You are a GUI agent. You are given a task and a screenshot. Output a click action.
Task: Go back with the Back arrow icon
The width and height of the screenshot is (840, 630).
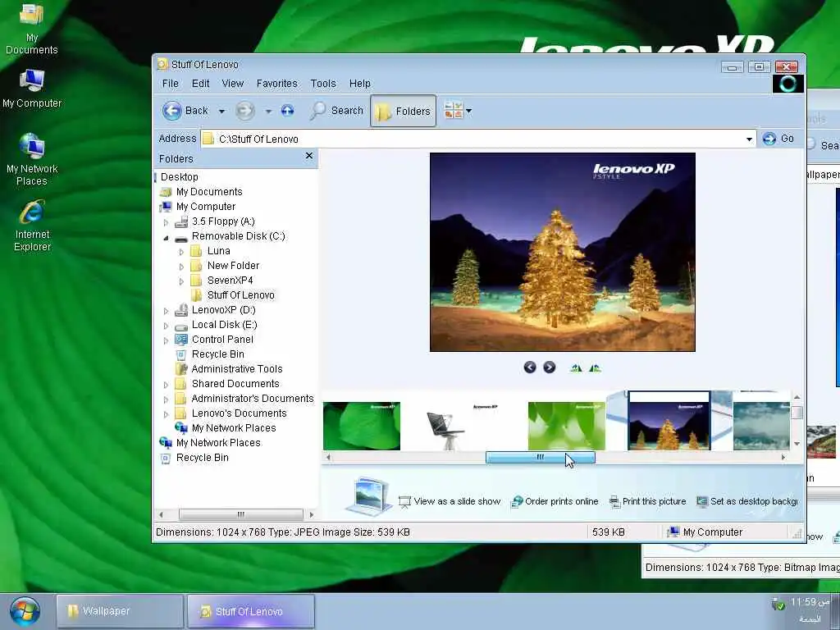tap(172, 111)
